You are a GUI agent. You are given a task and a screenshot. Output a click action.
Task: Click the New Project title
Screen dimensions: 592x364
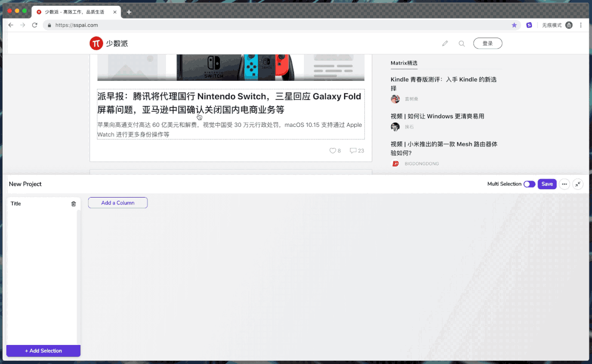[25, 184]
